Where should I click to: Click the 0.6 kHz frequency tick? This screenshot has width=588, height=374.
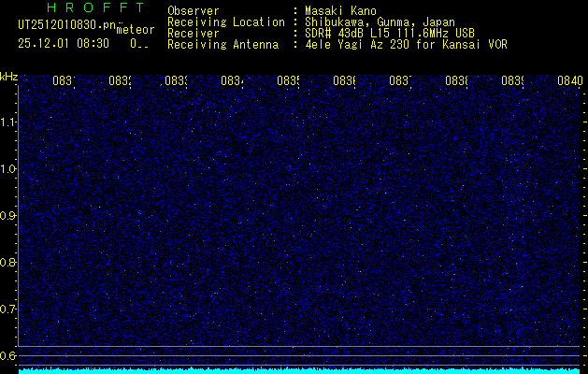(x=8, y=355)
